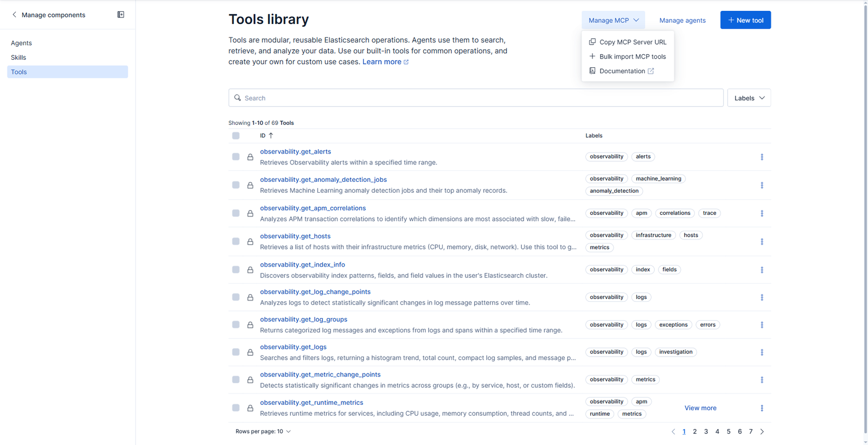
Task: Check the observability.get_index_info row checkbox
Action: coord(235,269)
